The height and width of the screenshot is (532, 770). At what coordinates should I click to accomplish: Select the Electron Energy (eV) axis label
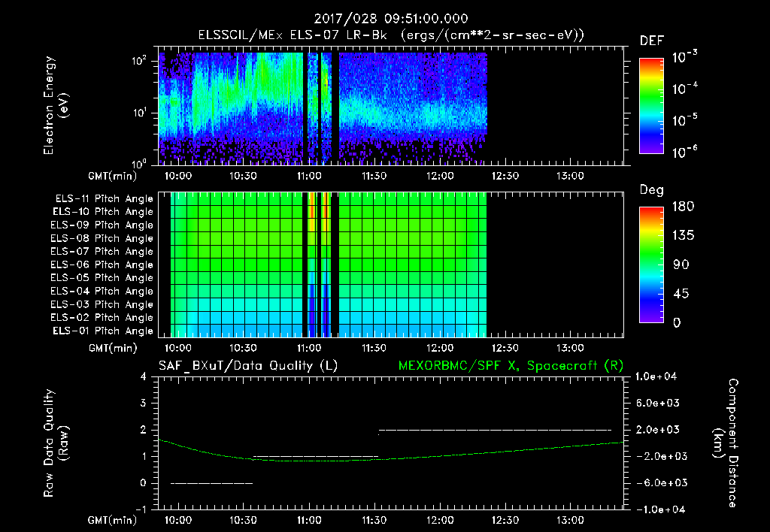click(x=56, y=105)
